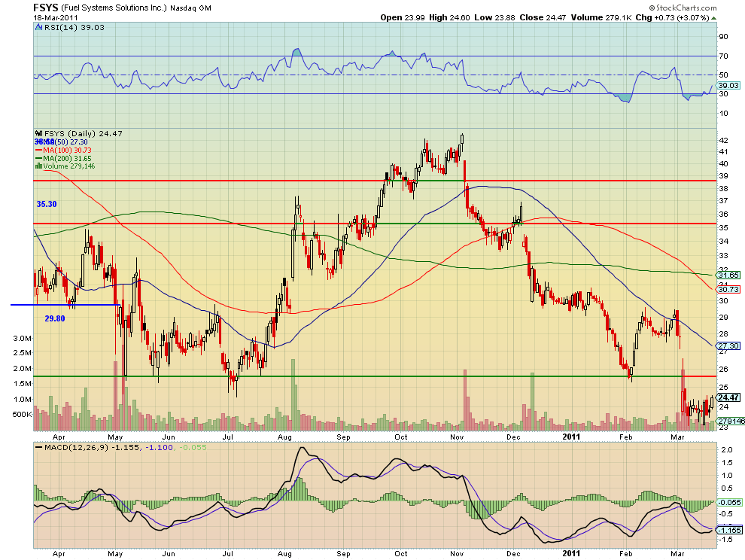Click the boxed 24.47 last price label
The height and width of the screenshot is (560, 745).
pos(728,397)
